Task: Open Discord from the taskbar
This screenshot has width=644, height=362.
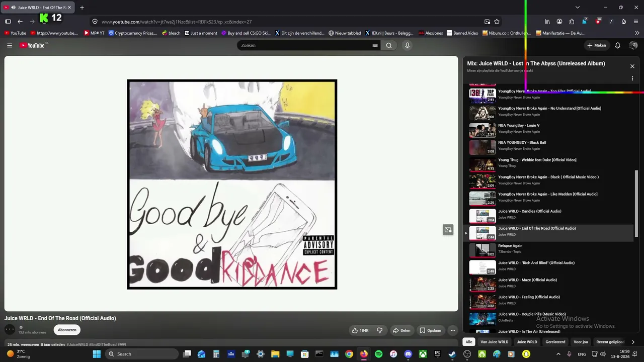Action: click(408, 354)
